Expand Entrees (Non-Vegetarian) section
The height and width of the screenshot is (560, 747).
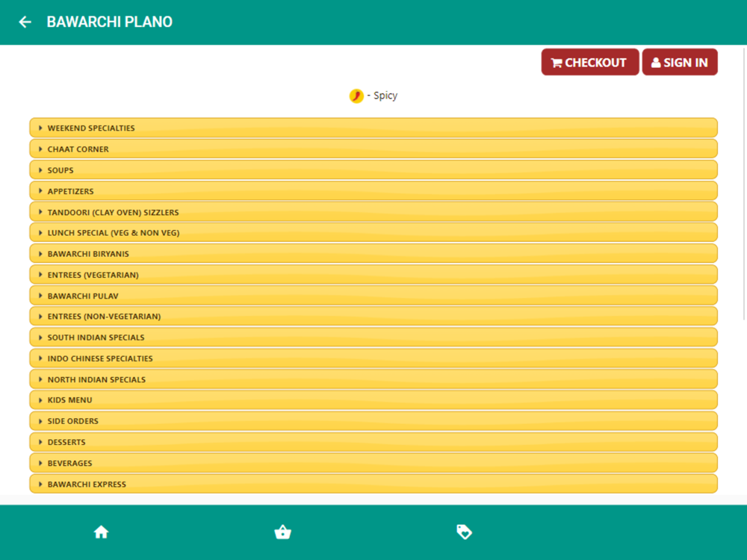(x=373, y=316)
